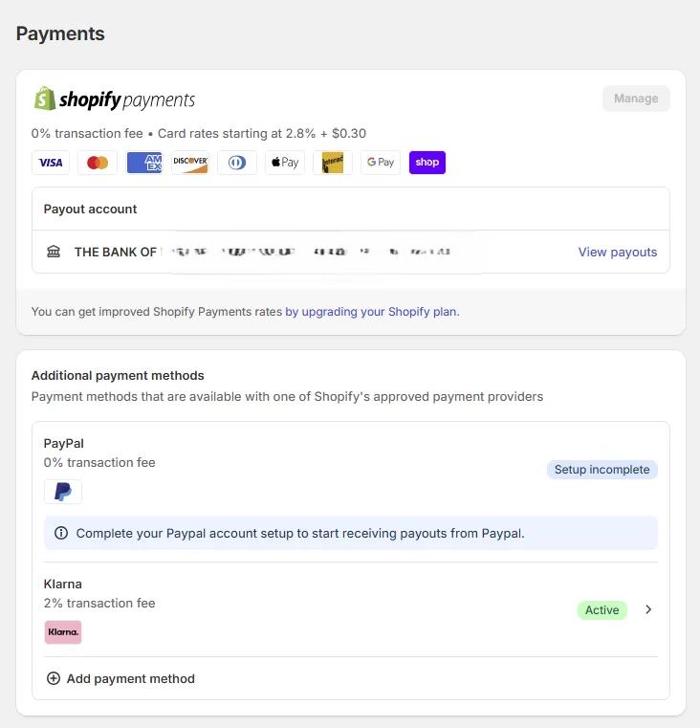Click the pink Klarna logo
700x728 pixels.
(x=63, y=632)
